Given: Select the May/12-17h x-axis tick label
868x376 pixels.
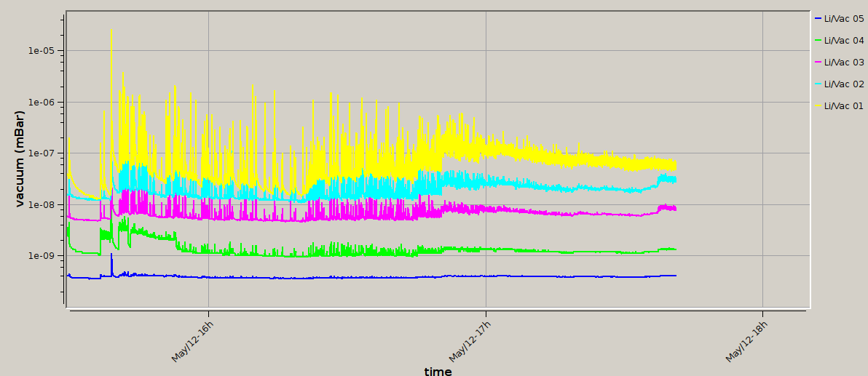Looking at the screenshot, I should point(470,341).
